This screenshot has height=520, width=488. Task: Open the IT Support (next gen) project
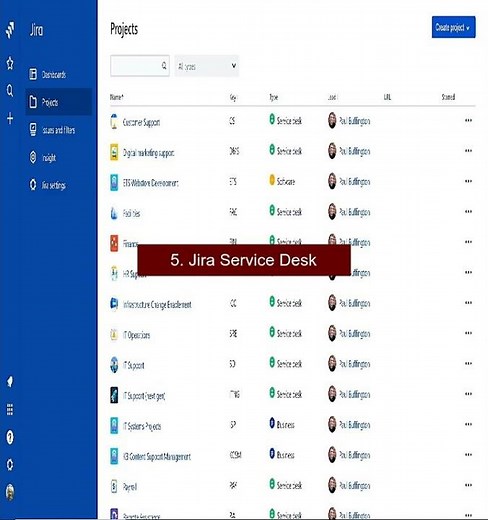(x=144, y=396)
